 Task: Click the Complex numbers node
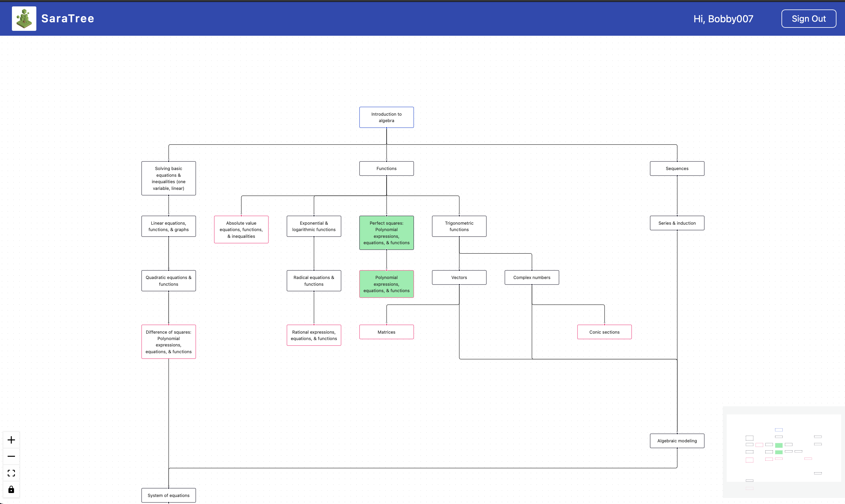531,277
